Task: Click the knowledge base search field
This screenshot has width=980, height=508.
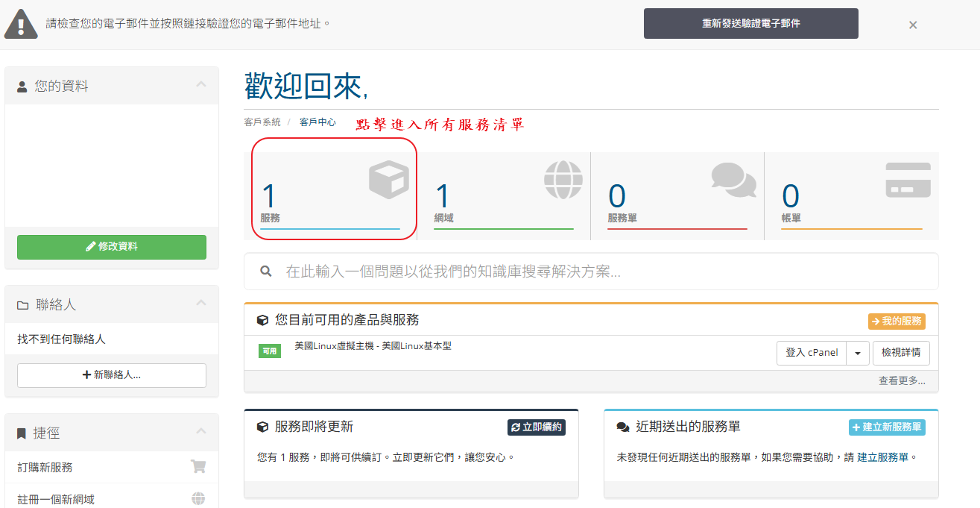Action: pos(604,272)
